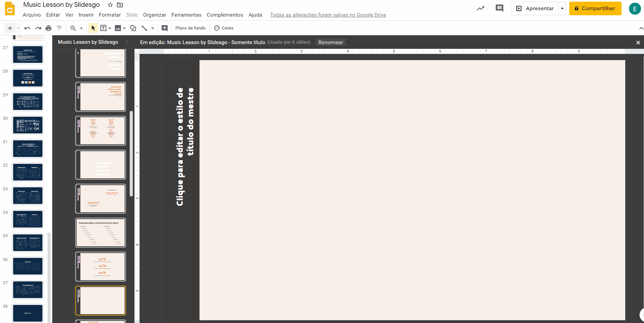Open the Inserir menu

point(86,15)
